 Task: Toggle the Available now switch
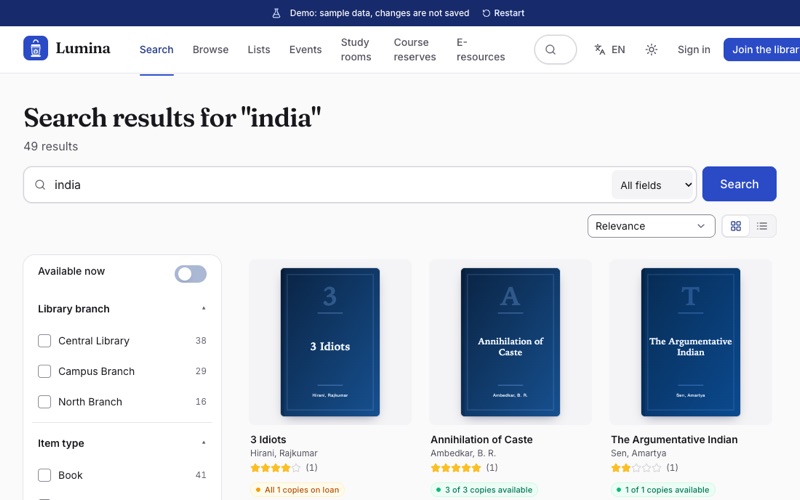[x=190, y=274]
